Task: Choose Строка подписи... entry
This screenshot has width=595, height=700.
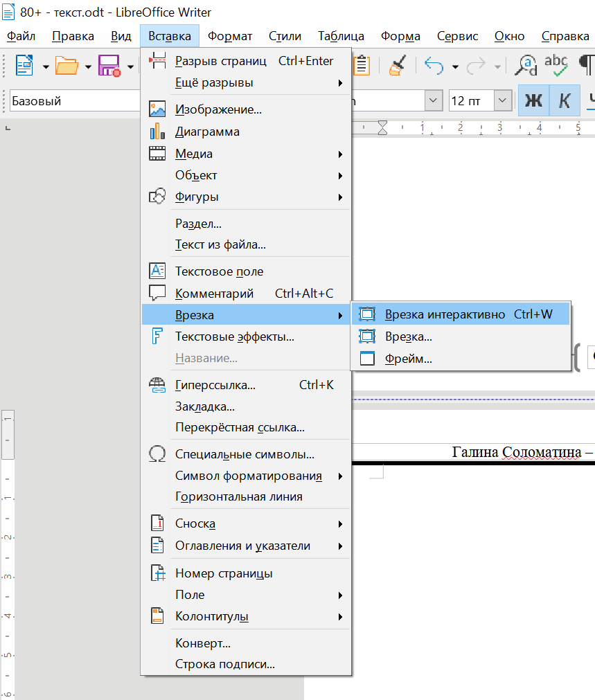Action: point(246,664)
